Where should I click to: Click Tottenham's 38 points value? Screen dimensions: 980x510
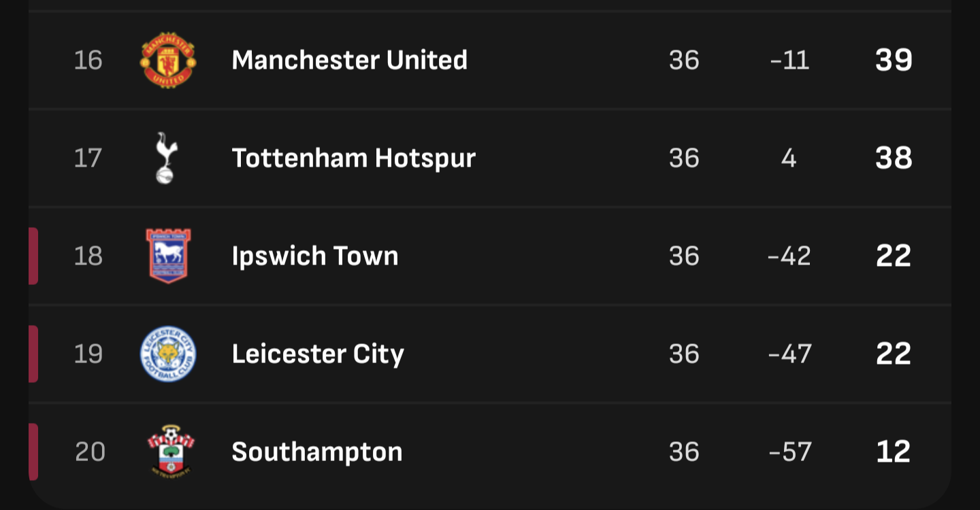click(894, 158)
